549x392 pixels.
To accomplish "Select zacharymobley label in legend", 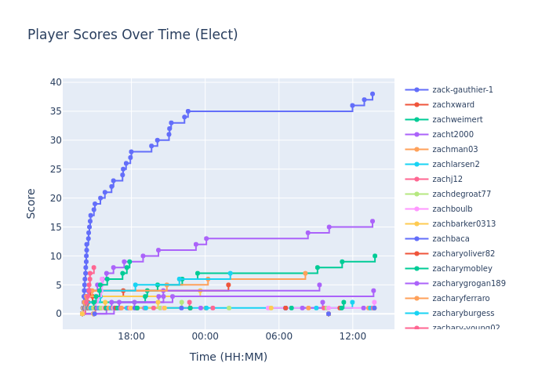I will point(462,269).
